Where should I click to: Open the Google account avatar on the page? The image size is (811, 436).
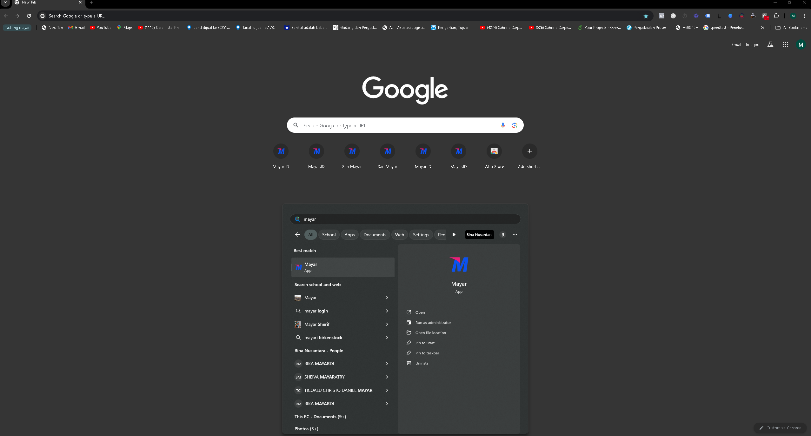click(x=801, y=45)
